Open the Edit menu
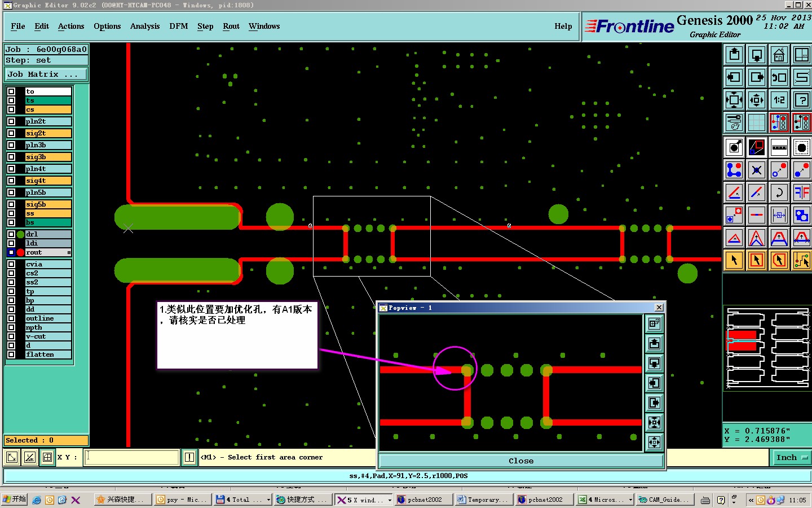 point(42,27)
